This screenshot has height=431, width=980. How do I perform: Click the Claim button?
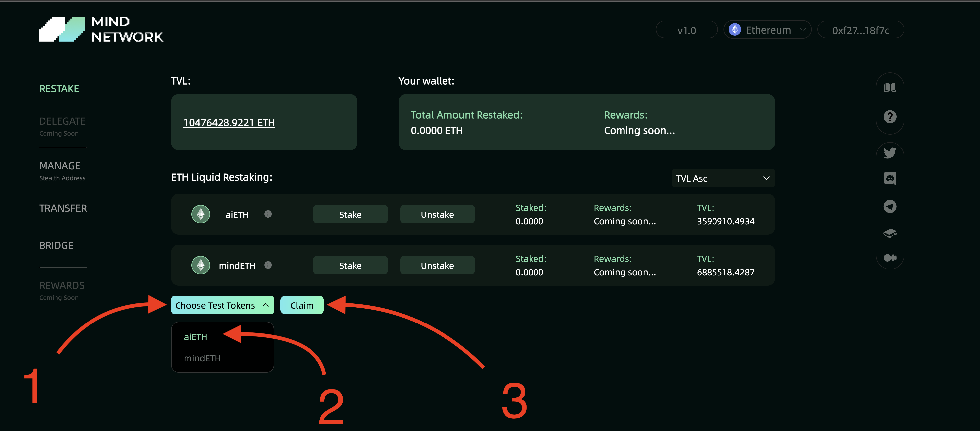(x=302, y=305)
